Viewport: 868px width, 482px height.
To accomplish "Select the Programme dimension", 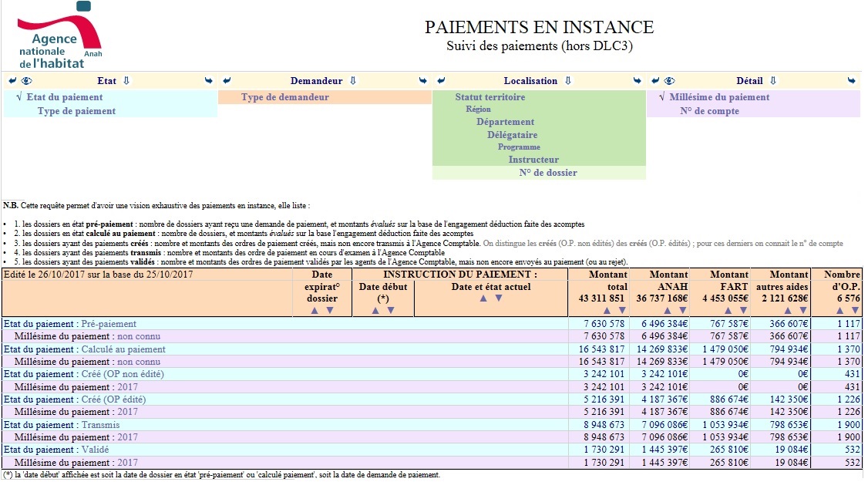I will [519, 147].
